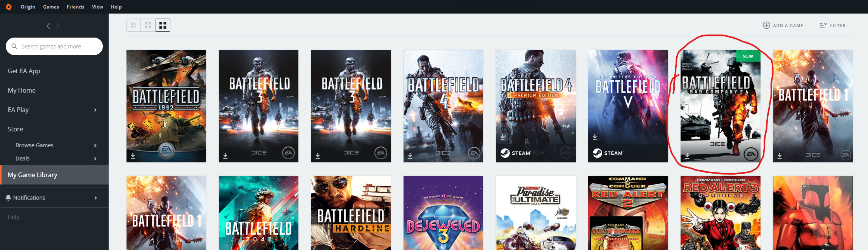Select the Battlefield V Definitive Edition tile

coord(628,106)
